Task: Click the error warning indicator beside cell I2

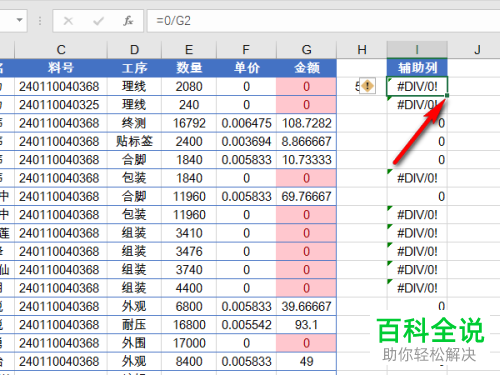Action: [x=368, y=86]
